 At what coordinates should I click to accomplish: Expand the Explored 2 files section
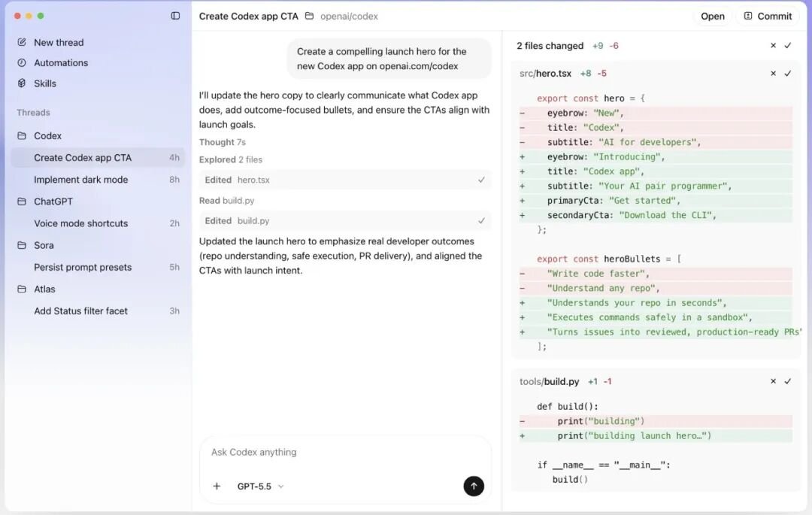click(x=231, y=159)
